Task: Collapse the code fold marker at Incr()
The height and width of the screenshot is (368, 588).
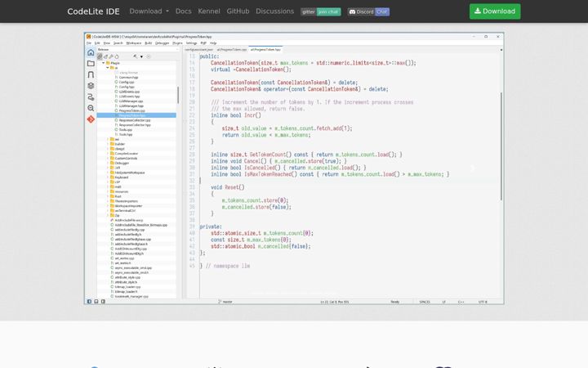Action: pos(185,122)
